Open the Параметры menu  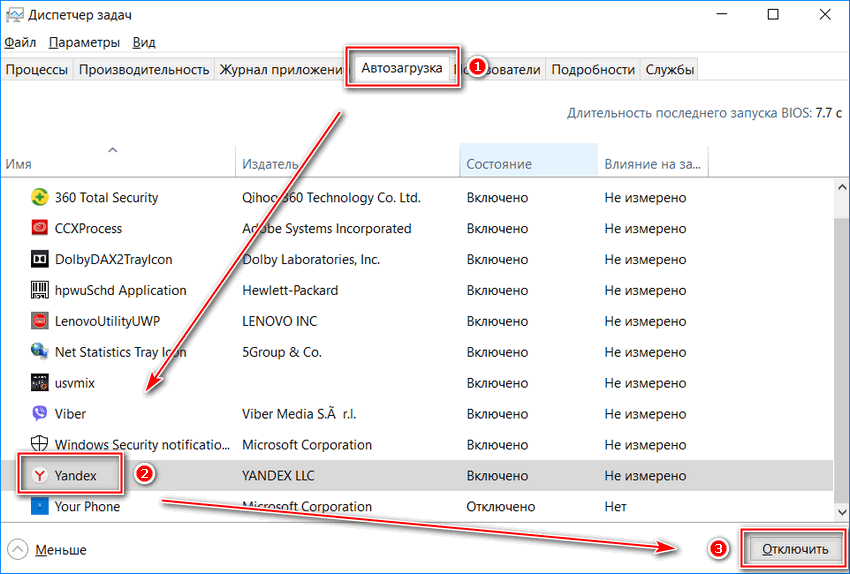pos(84,42)
